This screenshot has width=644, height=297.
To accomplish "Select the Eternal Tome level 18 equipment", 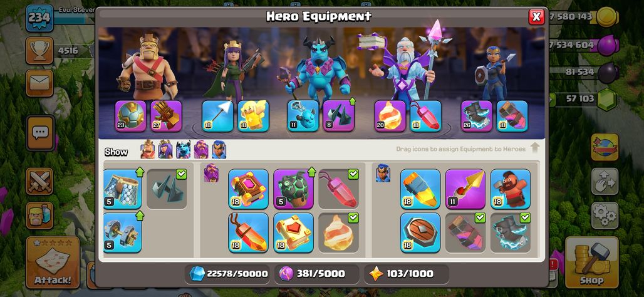I will [248, 189].
